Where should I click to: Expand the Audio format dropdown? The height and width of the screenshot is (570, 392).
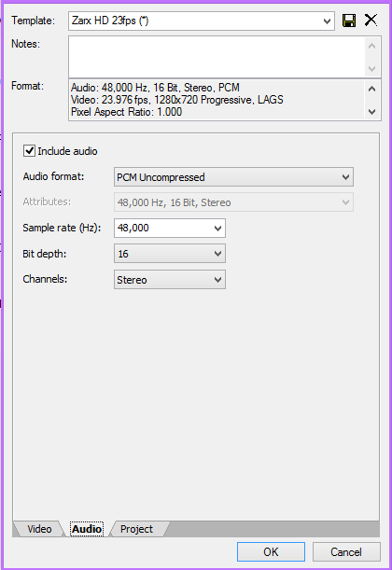[233, 177]
